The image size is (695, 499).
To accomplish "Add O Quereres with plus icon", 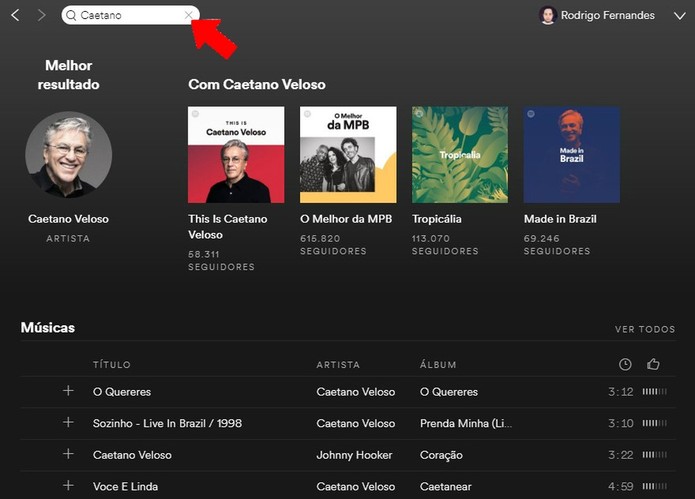I will click(68, 391).
